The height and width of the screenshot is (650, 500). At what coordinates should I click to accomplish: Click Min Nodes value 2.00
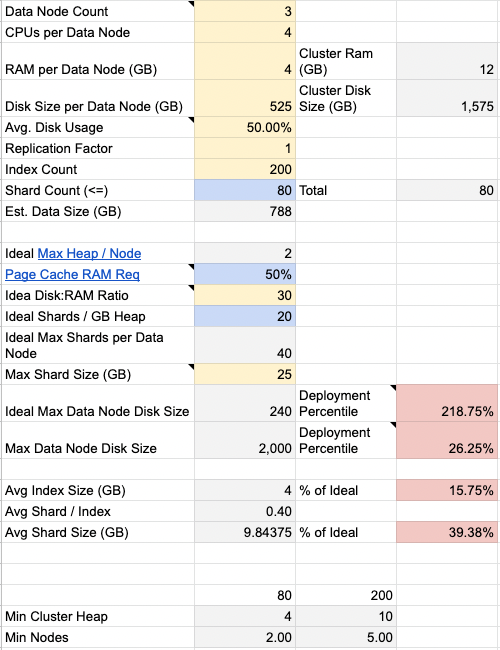point(245,637)
